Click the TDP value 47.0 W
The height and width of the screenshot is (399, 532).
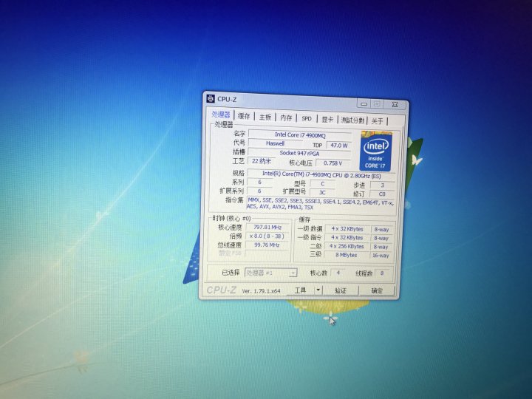[338, 146]
